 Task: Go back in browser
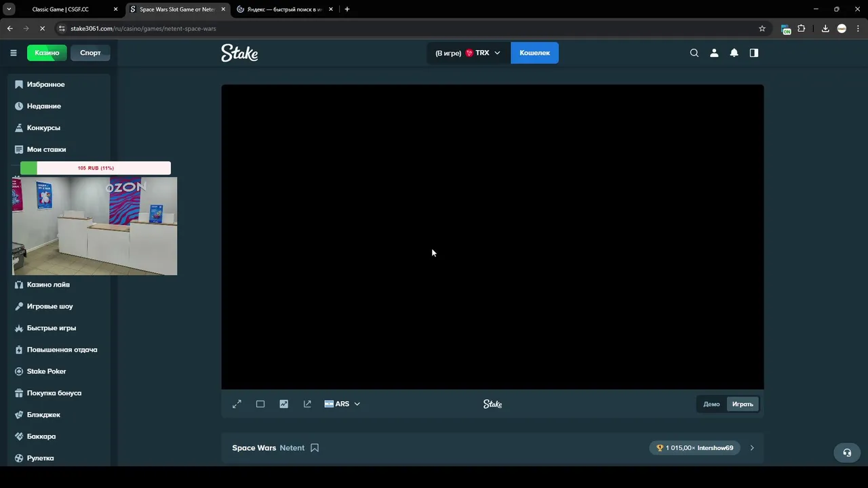click(x=10, y=28)
